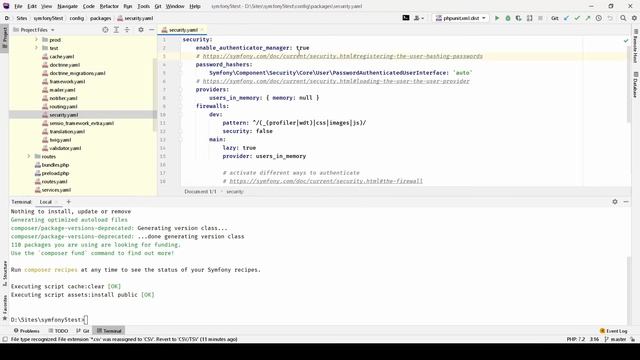Click the grey Stop square button

coord(540,18)
